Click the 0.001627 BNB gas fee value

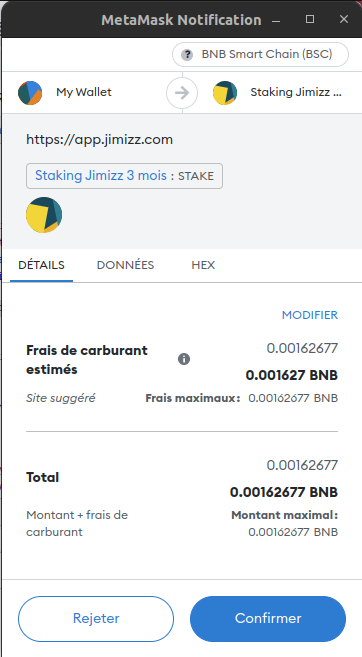click(x=292, y=375)
